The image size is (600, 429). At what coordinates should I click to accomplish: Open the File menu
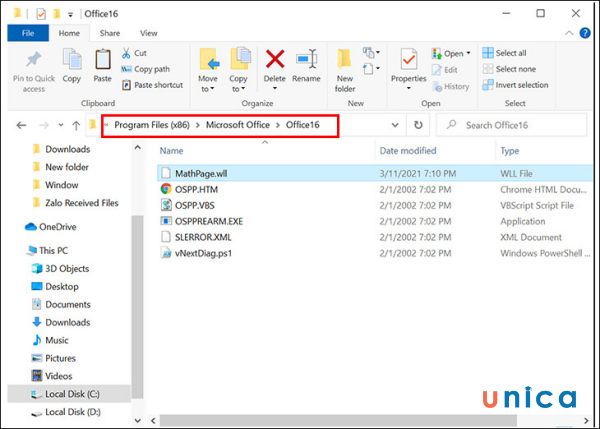27,33
